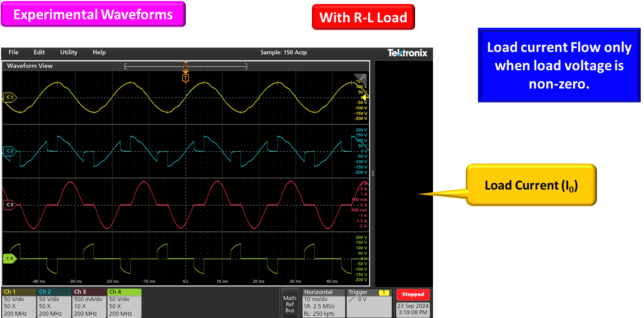Click the waveform overview position bar
The height and width of the screenshot is (318, 644).
[186, 66]
